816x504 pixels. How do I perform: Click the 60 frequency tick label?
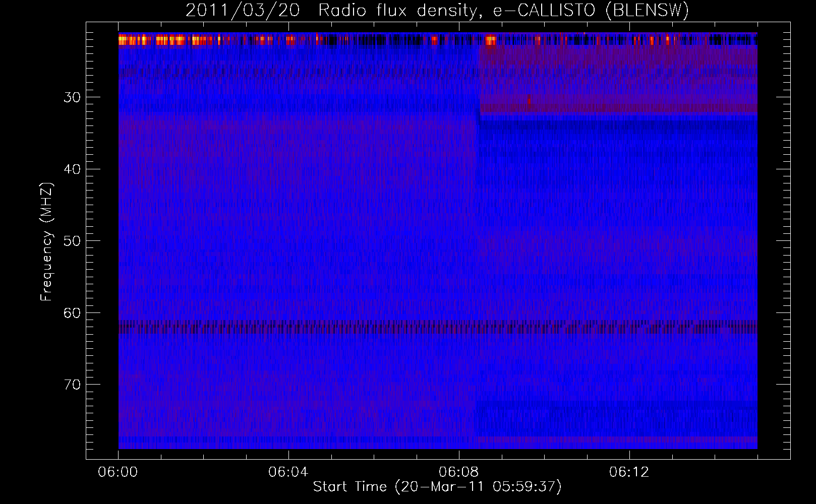72,313
